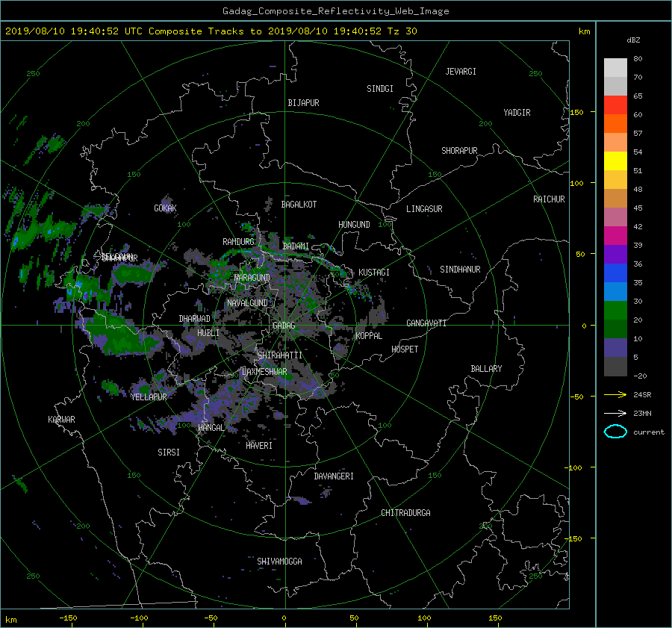The width and height of the screenshot is (672, 628).
Task: Click the white 23MN arrow legend icon
Action: point(615,414)
